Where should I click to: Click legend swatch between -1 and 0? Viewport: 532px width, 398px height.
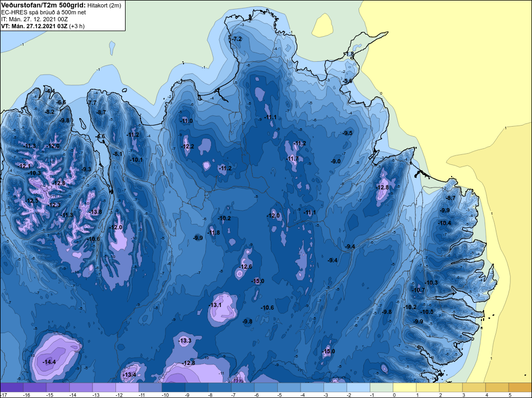point(381,387)
